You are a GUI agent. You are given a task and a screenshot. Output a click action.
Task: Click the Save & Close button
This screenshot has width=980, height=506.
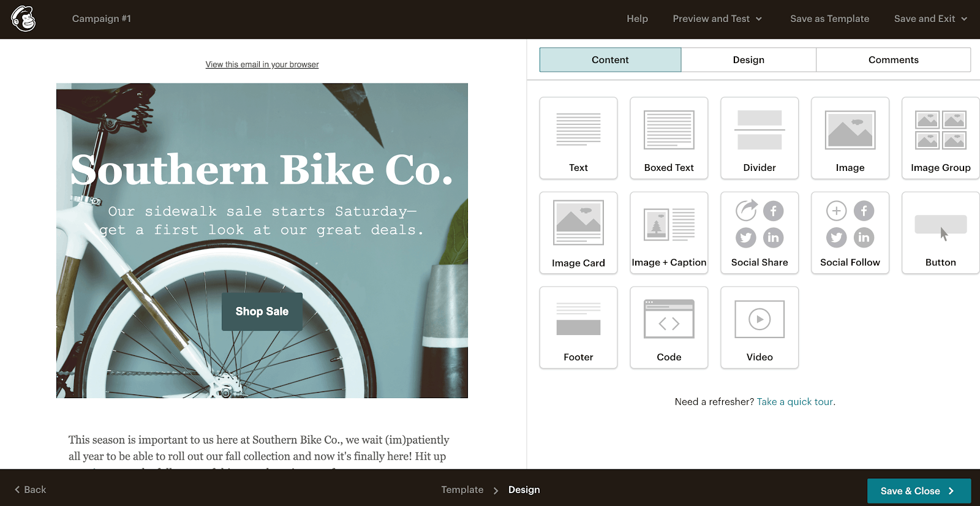coord(919,491)
